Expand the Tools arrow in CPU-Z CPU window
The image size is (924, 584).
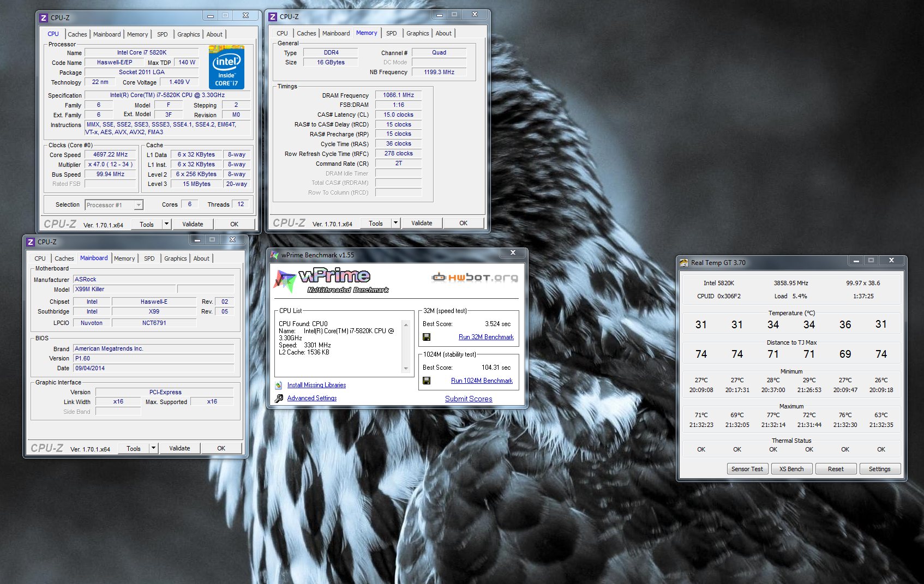(166, 224)
